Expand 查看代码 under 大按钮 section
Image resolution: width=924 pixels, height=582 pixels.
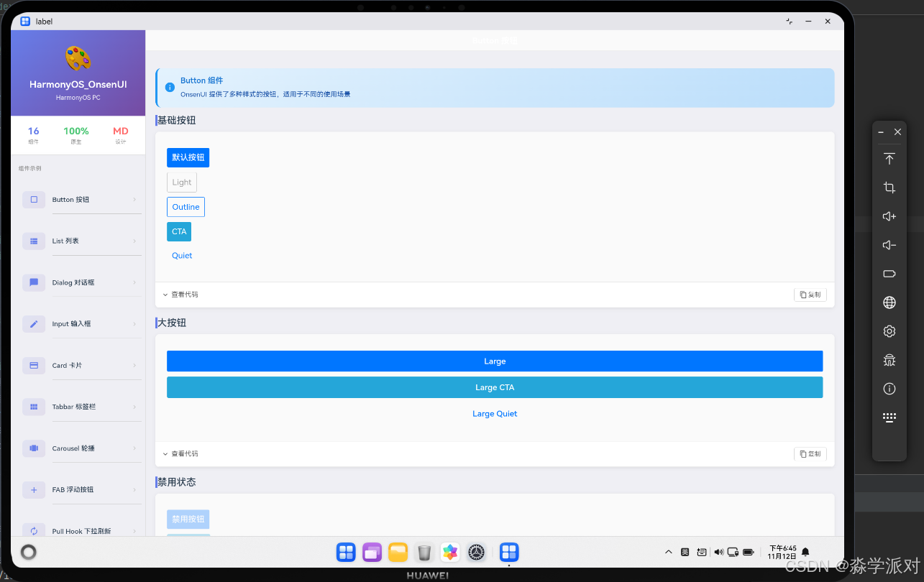click(x=180, y=454)
